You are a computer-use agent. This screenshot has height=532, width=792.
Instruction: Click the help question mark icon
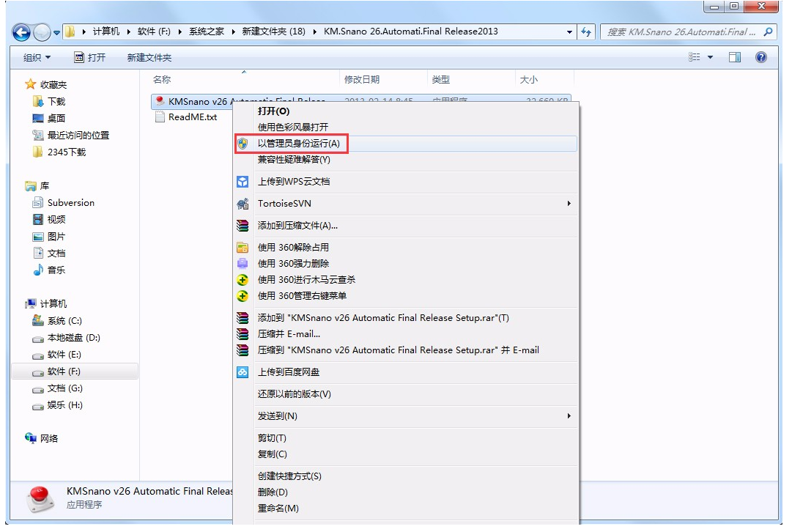click(x=760, y=57)
